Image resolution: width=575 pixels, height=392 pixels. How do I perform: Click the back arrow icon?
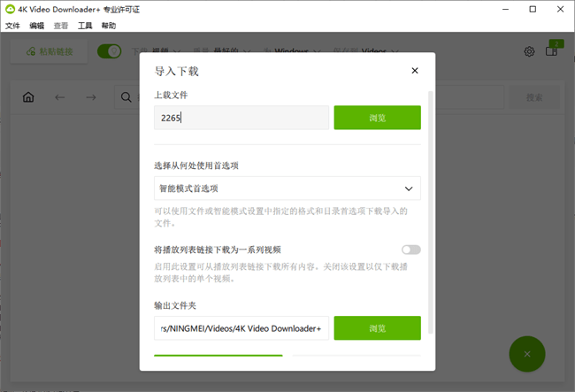60,97
